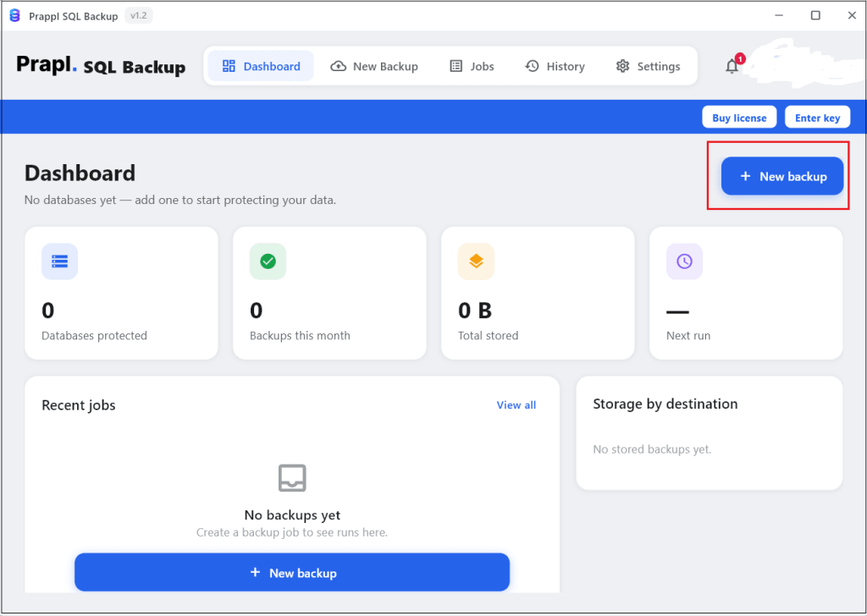
Task: Minimize the Prappl SQL Backup window
Action: point(779,15)
